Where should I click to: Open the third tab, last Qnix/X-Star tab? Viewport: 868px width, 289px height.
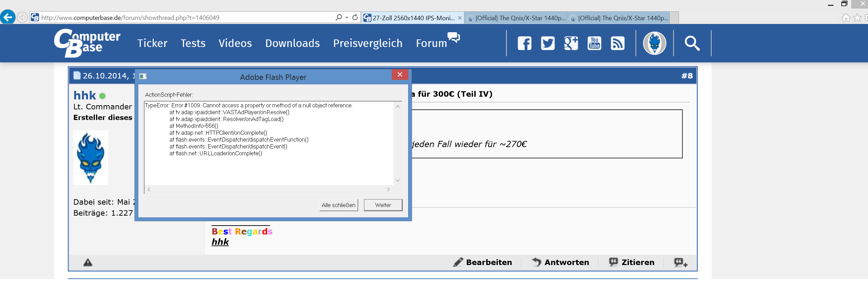619,18
